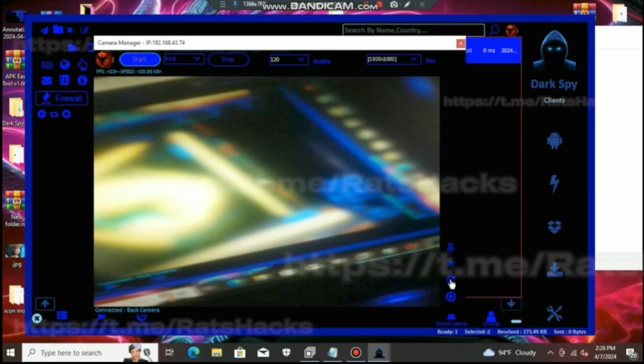Click the white circled X icon at bottom left
Viewport: 644px width, 364px height.
37,318
